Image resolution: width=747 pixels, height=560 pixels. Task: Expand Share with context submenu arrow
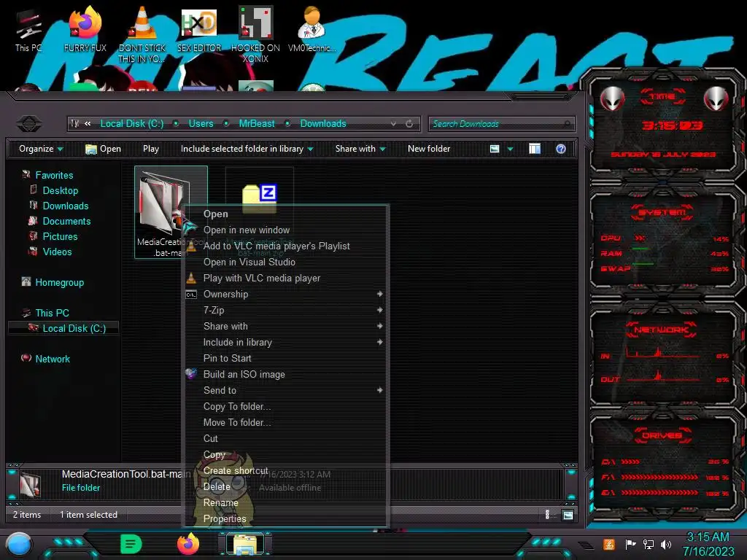pos(379,326)
